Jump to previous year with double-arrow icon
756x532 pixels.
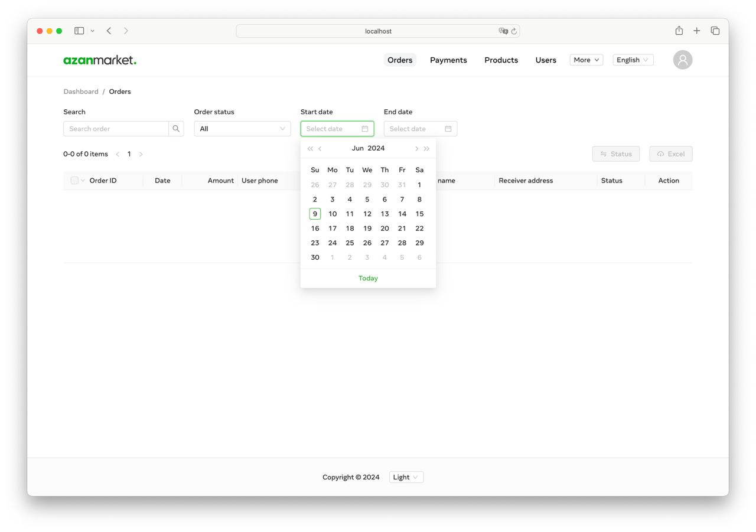(309, 149)
